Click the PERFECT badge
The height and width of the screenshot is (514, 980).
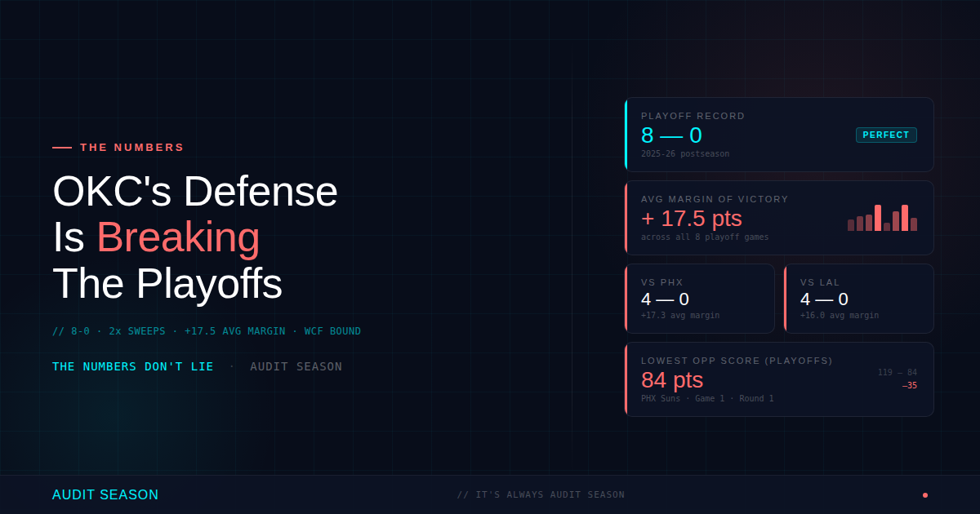[886, 135]
